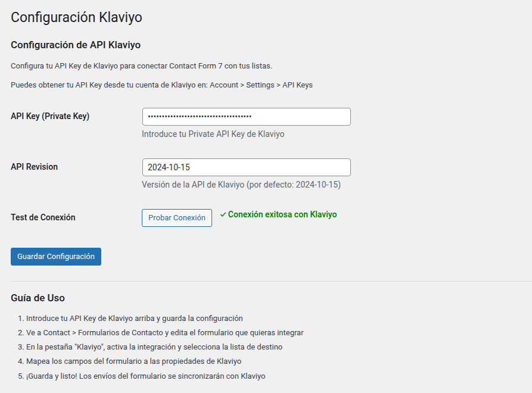The height and width of the screenshot is (393, 532).
Task: Click the hint 'Introduce tu Private API Key de Klaviyo'
Action: coord(213,135)
